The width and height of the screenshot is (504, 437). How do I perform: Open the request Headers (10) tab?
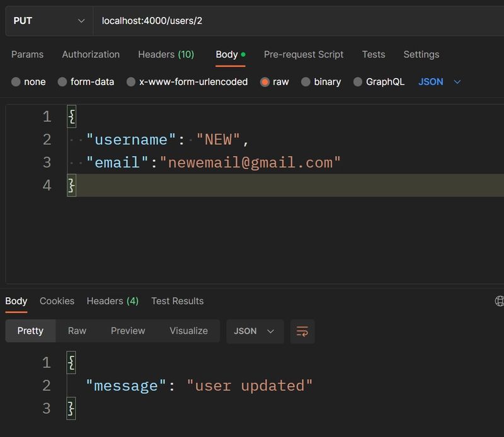(x=166, y=54)
